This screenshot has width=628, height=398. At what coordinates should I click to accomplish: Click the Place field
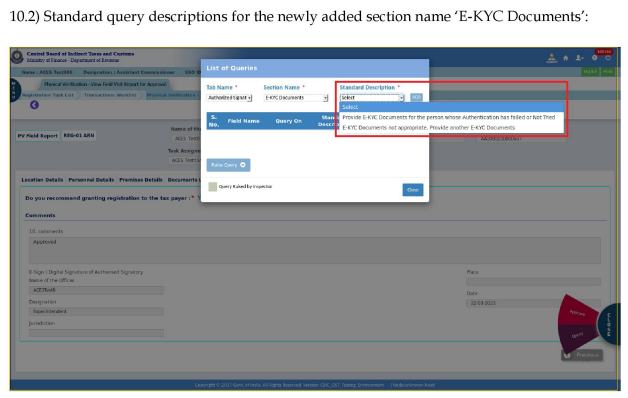pyautogui.click(x=533, y=282)
